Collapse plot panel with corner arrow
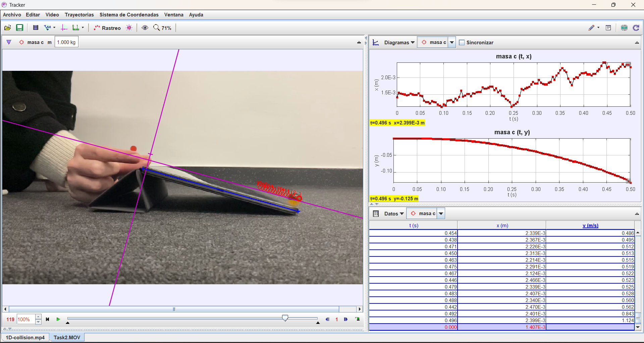644x343 pixels. tap(637, 43)
